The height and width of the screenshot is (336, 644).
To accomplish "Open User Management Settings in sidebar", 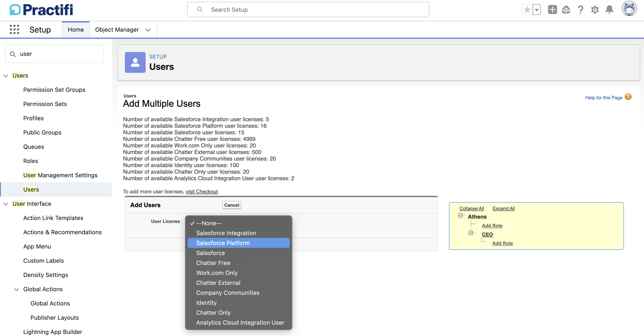I will 60,175.
